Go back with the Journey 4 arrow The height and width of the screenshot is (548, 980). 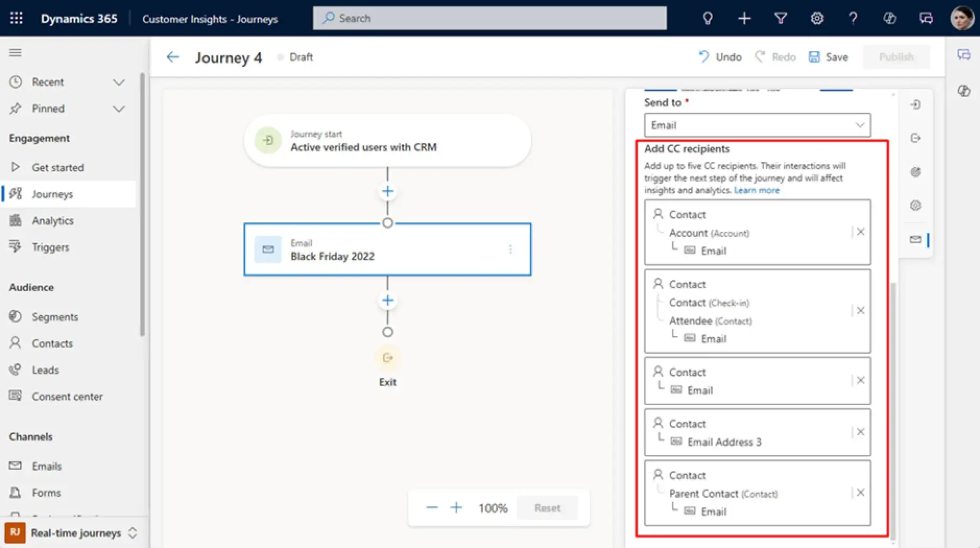tap(173, 57)
